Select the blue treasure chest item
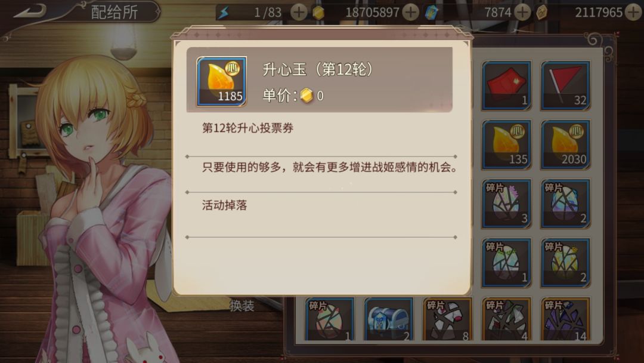The height and width of the screenshot is (363, 644). (389, 319)
